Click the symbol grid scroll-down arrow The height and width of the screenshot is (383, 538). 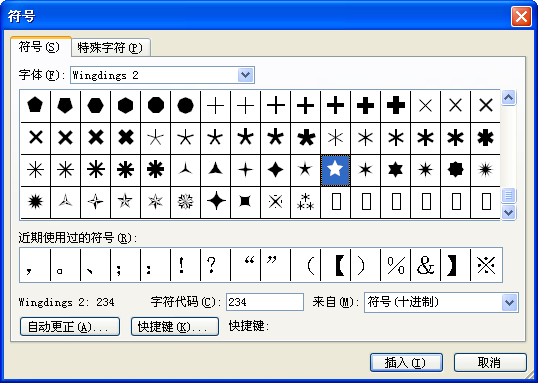click(x=508, y=212)
